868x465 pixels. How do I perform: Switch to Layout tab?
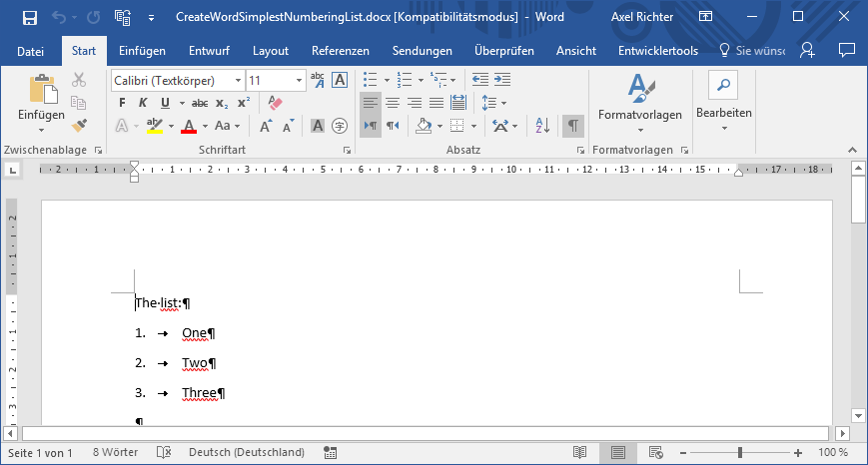coord(271,51)
